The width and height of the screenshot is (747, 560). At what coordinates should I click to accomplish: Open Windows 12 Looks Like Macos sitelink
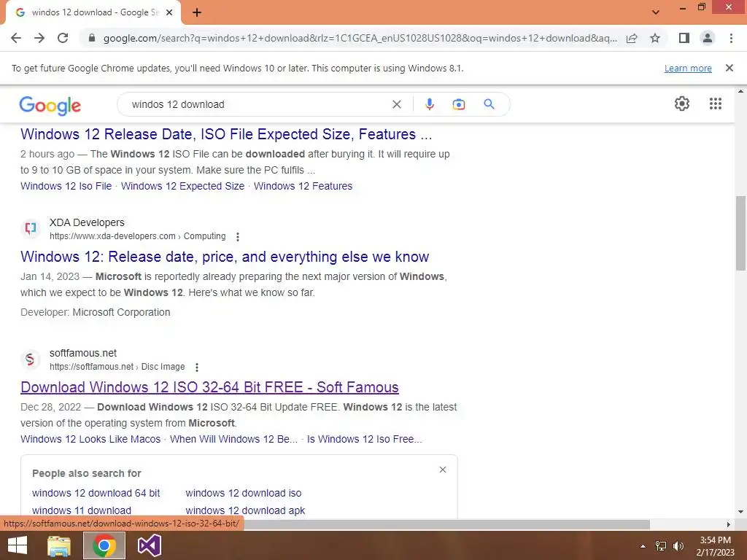[90, 439]
